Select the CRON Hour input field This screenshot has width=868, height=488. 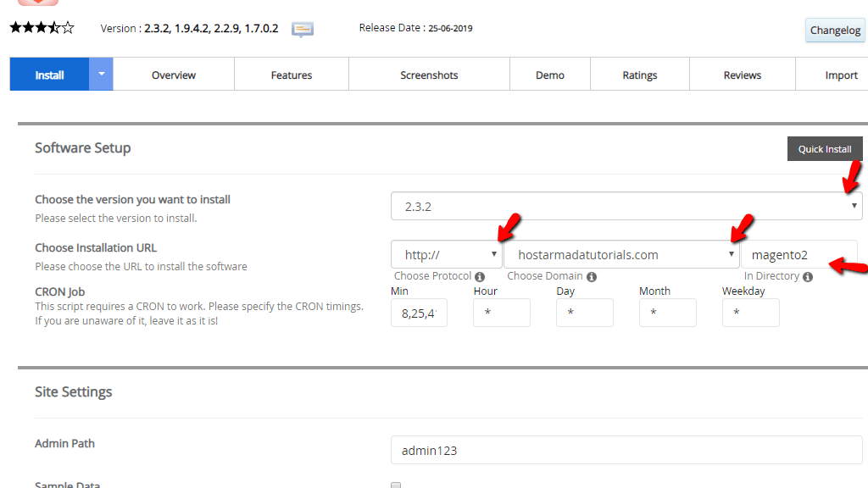coord(502,313)
